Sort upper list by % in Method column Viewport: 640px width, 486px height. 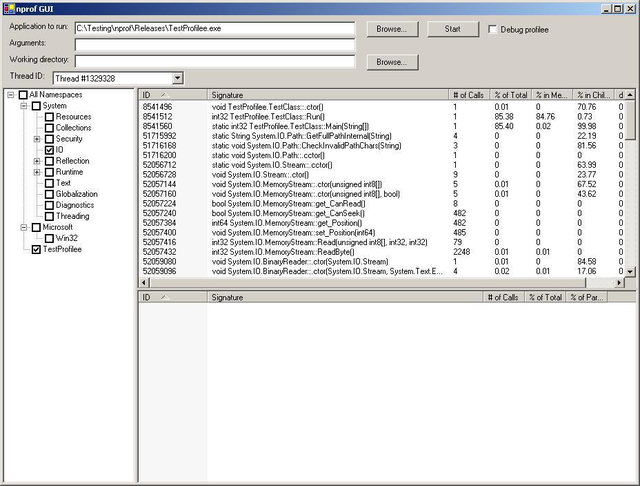[552, 95]
